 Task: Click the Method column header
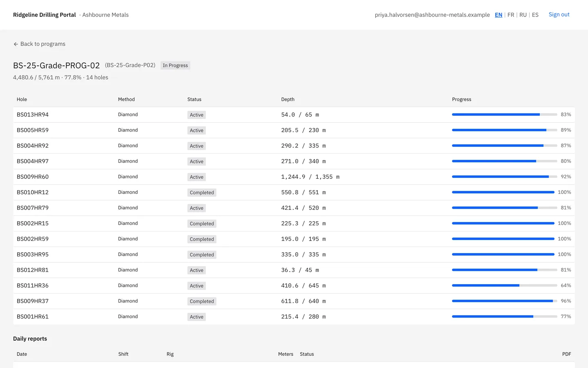point(126,99)
